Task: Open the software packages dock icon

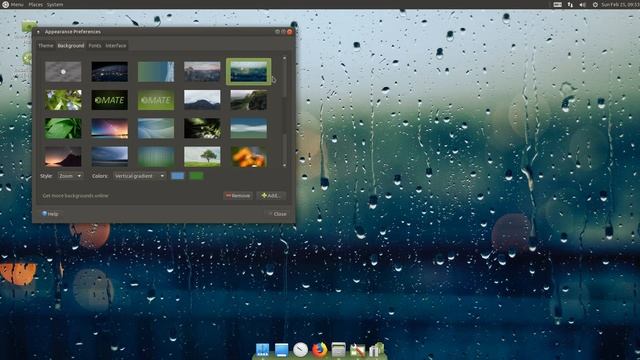Action: (376, 349)
